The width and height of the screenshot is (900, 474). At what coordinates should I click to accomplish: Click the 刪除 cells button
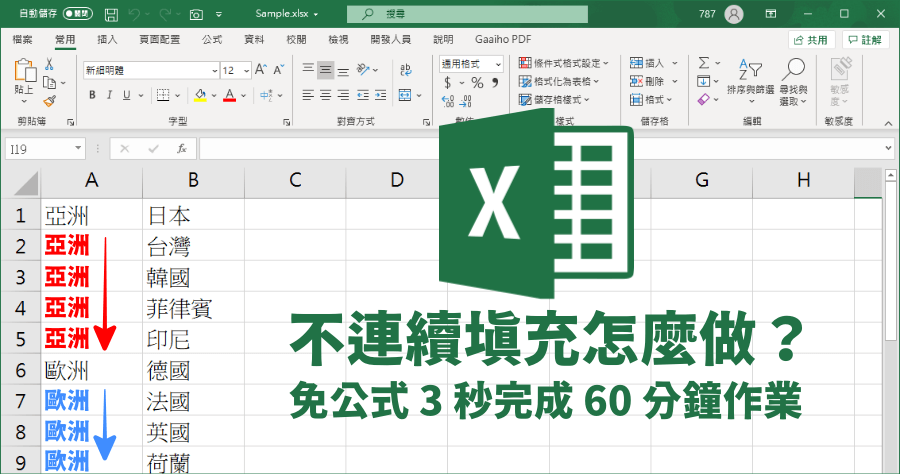coord(647,81)
